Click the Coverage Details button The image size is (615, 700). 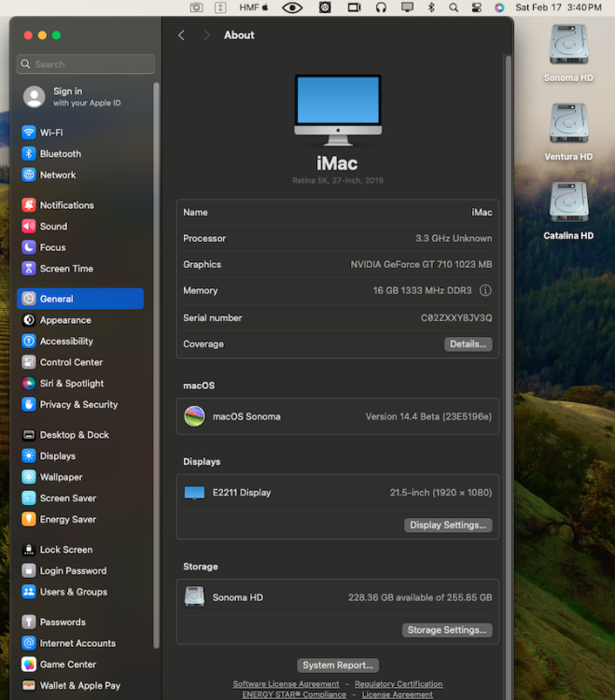coord(468,344)
